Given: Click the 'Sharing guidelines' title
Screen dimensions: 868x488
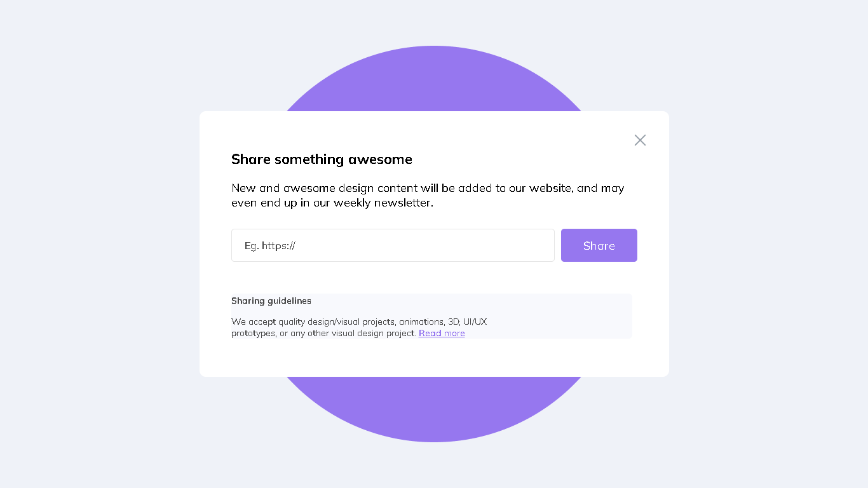Looking at the screenshot, I should point(271,301).
